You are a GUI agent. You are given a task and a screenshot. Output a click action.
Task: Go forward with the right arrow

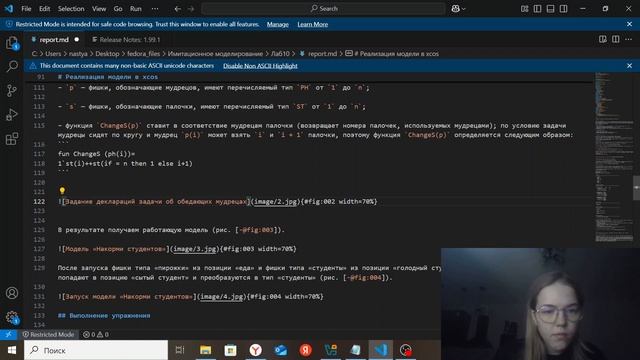pos(191,9)
